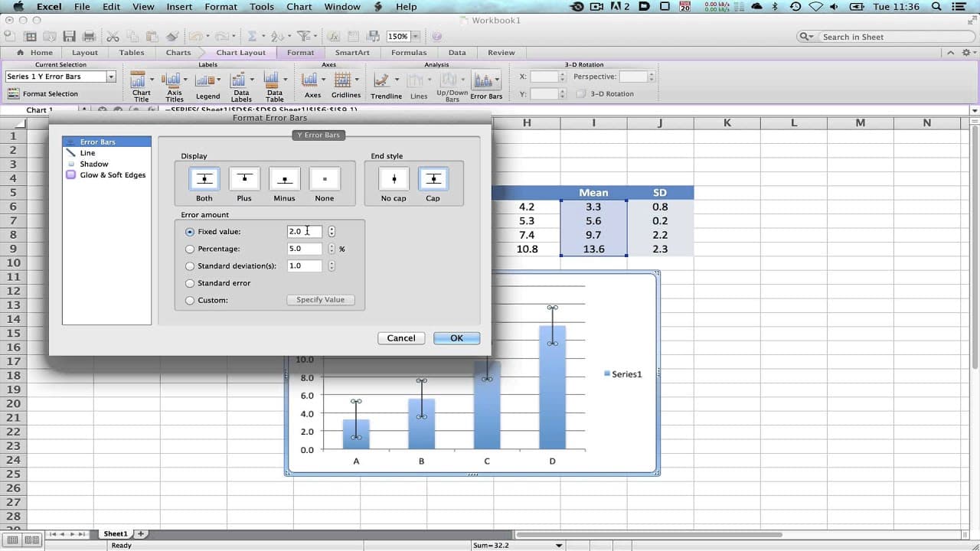
Task: Open the zoom 150% dropdown
Action: [x=416, y=36]
